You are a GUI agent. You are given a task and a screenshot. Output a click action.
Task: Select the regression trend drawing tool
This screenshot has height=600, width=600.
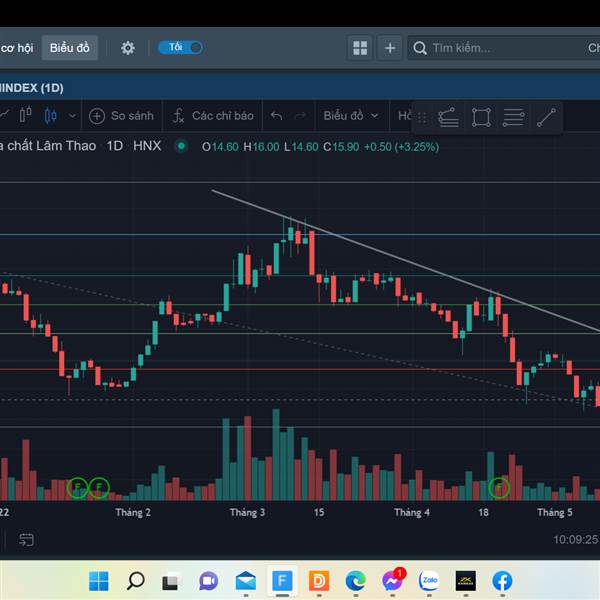pyautogui.click(x=448, y=117)
